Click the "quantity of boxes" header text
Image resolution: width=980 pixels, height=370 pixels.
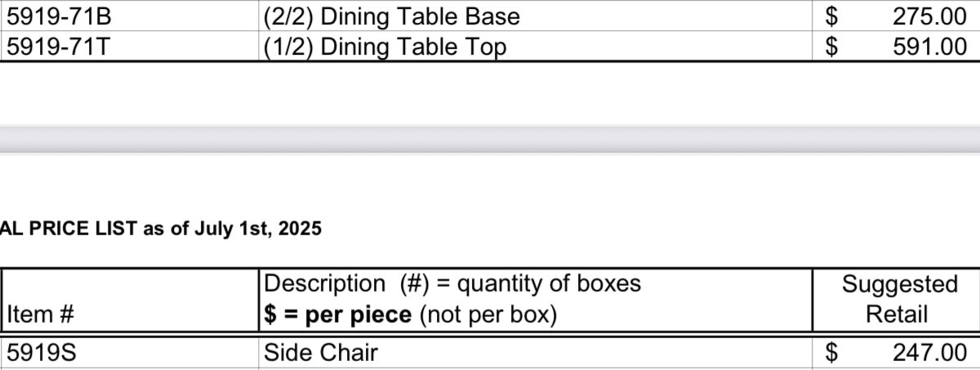coord(549,284)
